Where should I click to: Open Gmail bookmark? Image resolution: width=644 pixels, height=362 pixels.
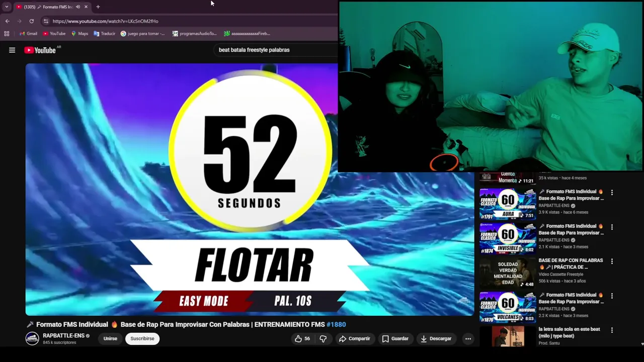28,34
